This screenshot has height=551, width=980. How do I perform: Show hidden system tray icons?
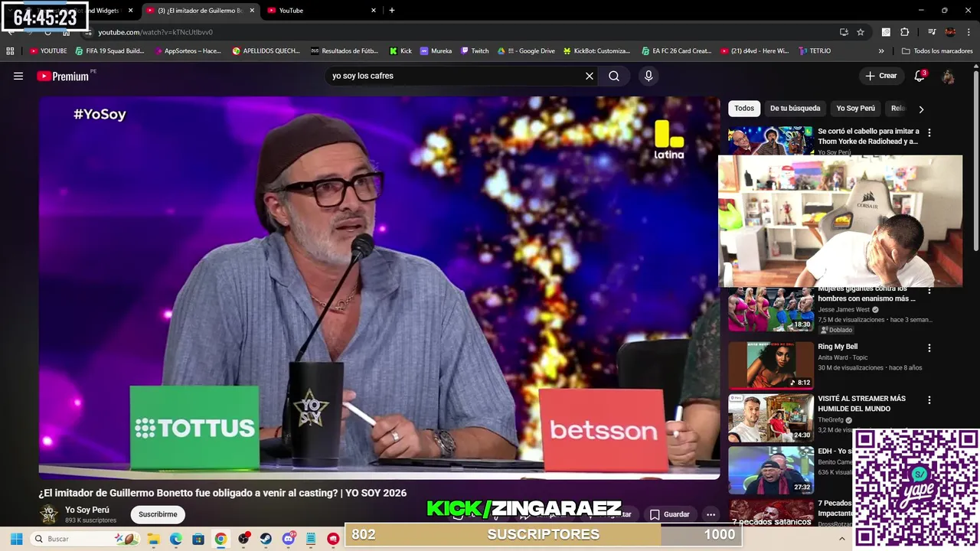842,539
